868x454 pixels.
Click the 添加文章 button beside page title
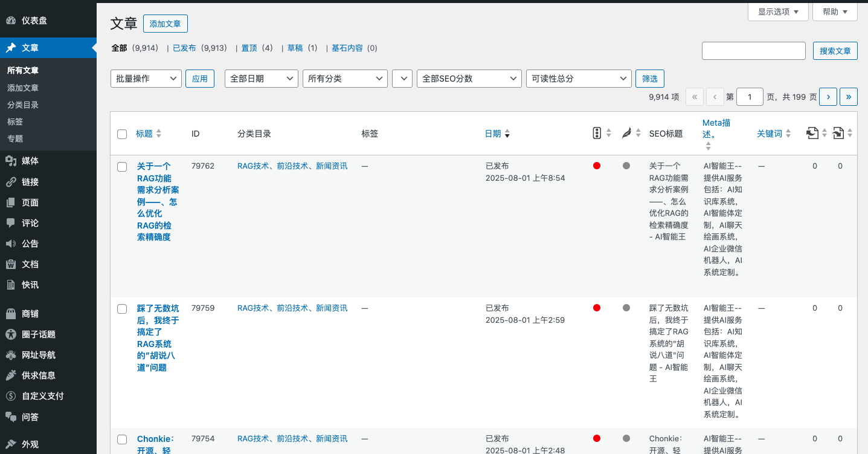[x=166, y=24]
